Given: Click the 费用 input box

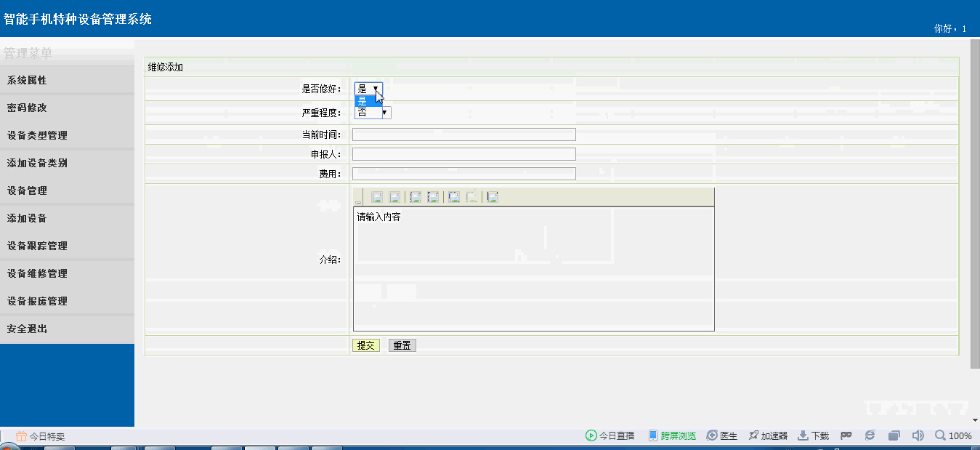Looking at the screenshot, I should [463, 174].
